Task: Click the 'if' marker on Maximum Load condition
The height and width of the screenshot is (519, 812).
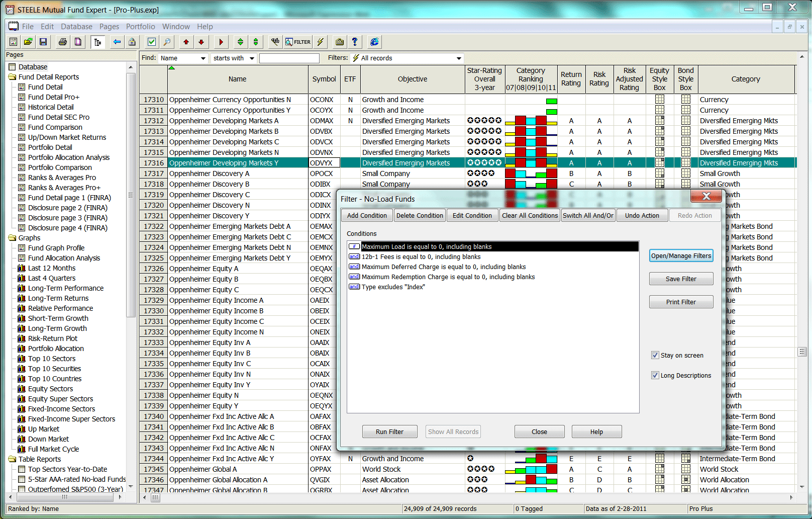Action: click(354, 246)
